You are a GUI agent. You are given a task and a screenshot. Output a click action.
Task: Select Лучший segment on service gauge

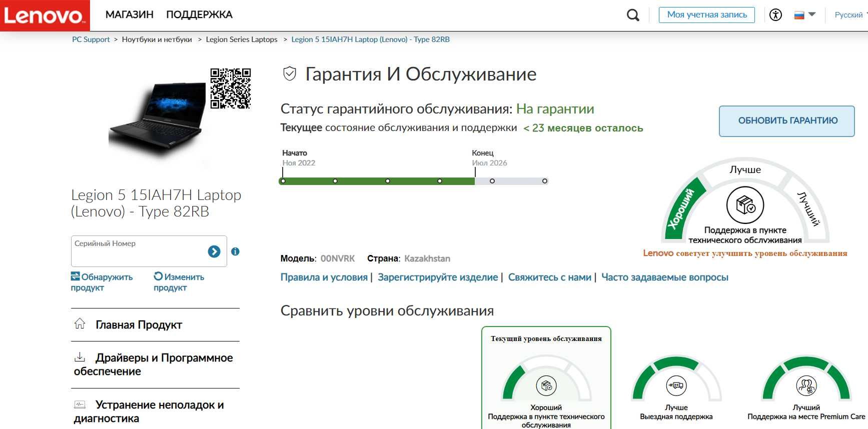[808, 209]
